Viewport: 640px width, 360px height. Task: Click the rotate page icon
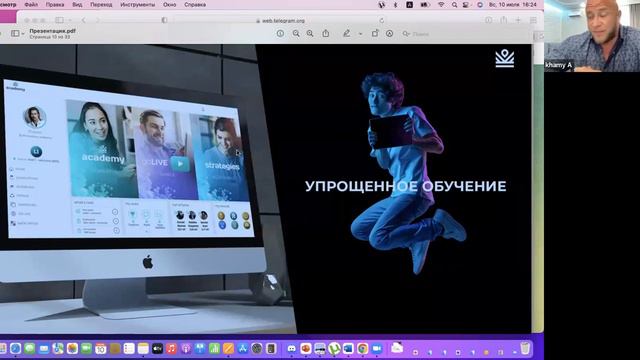click(375, 33)
